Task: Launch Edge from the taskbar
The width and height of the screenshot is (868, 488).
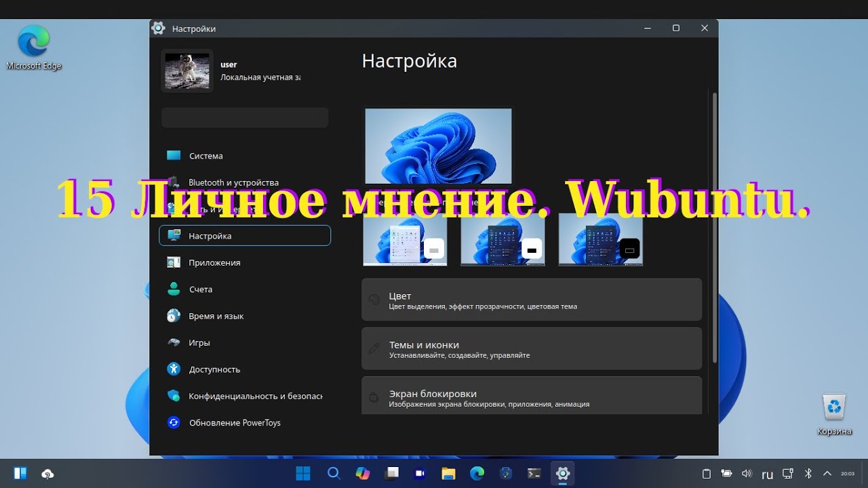Action: click(x=477, y=473)
